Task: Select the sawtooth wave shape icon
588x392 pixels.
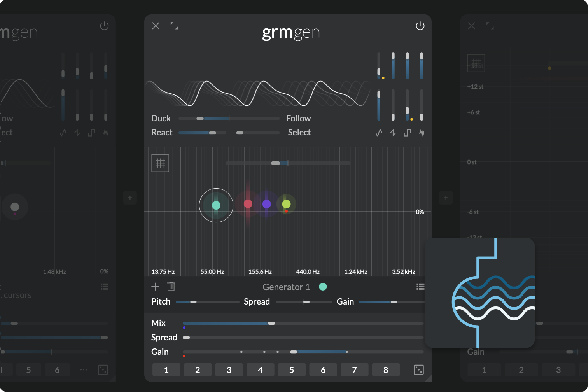Action: (x=393, y=133)
